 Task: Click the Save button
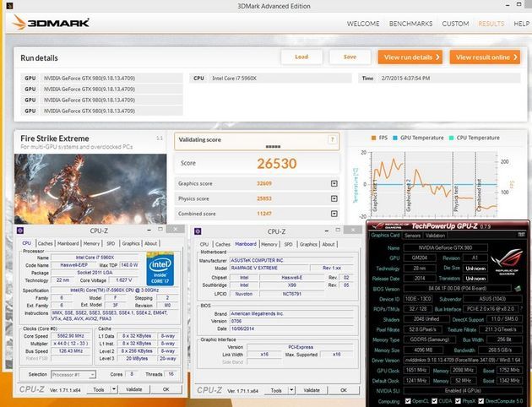click(350, 57)
